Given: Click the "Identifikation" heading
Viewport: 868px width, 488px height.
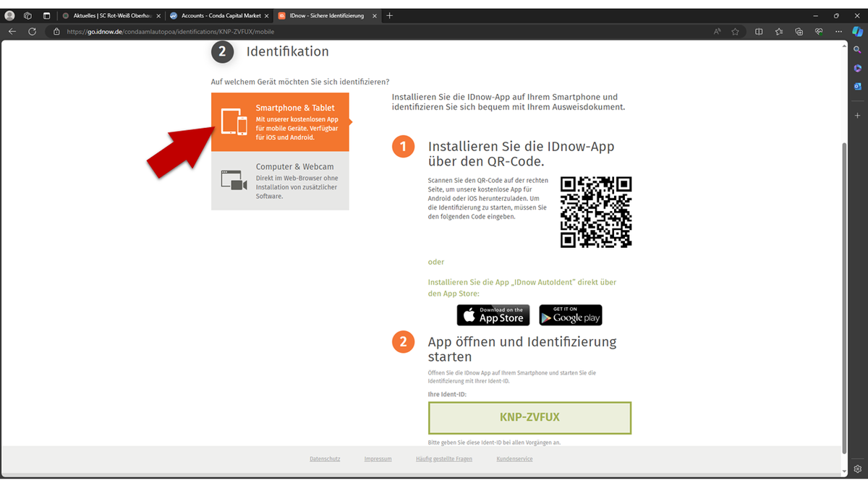Looking at the screenshot, I should pyautogui.click(x=288, y=51).
